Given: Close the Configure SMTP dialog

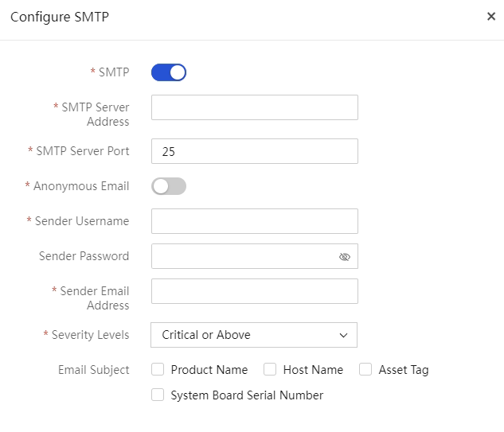Looking at the screenshot, I should point(490,17).
